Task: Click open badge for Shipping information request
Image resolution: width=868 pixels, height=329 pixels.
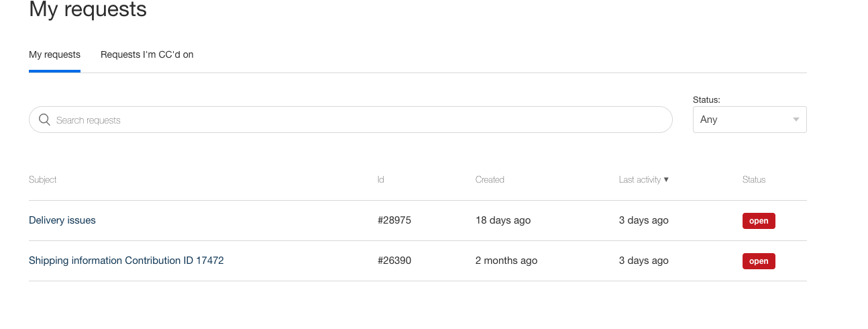Action: pyautogui.click(x=759, y=261)
